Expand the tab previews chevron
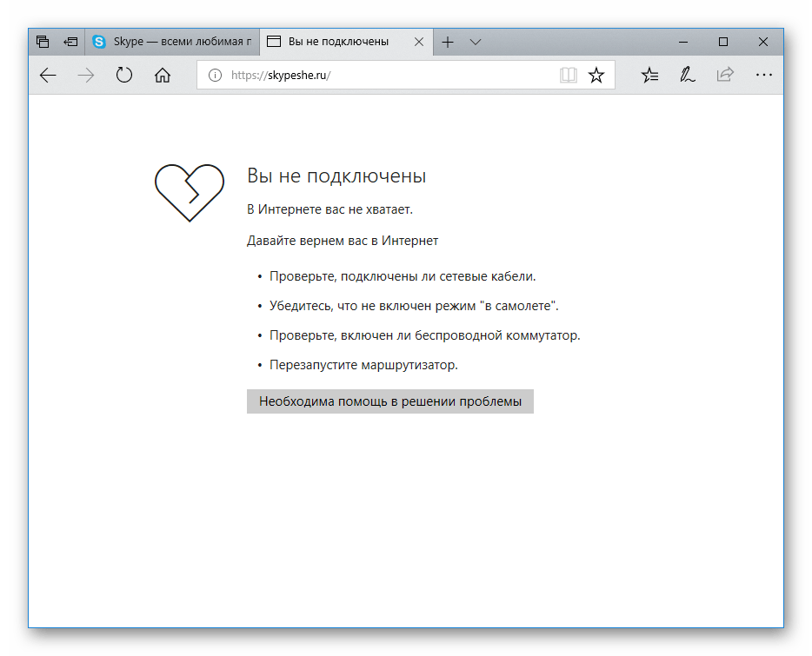 pos(476,42)
